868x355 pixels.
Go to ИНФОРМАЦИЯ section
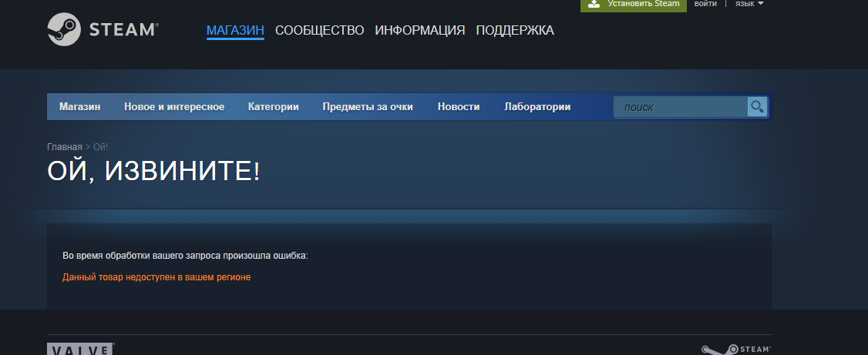420,30
